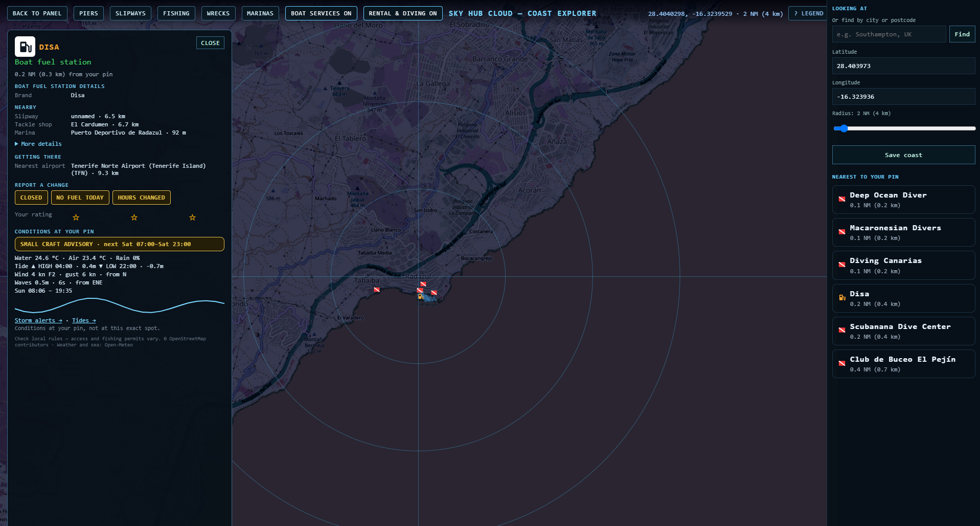Open the Legend panel

pos(808,13)
